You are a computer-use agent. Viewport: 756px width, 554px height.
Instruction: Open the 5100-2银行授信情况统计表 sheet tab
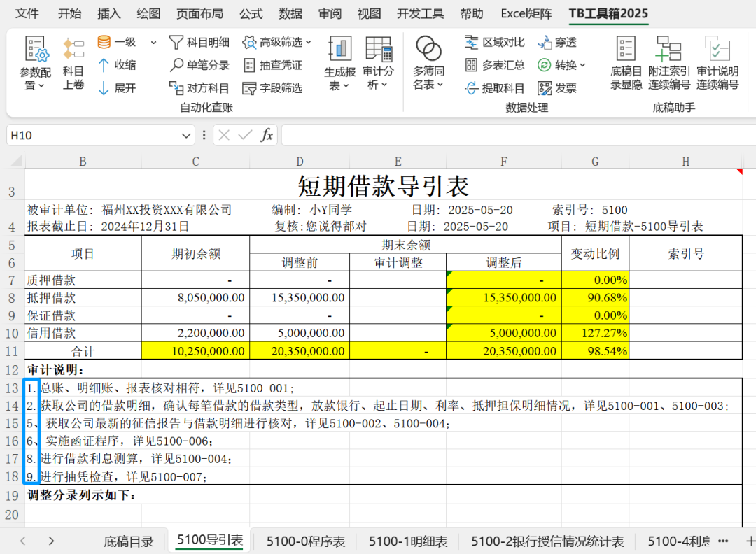click(x=547, y=541)
